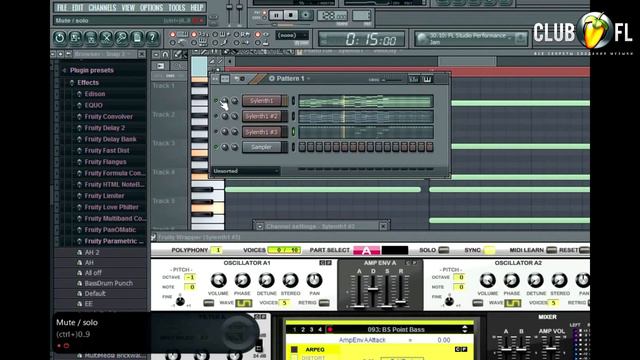This screenshot has height=360, width=640.
Task: Toggle the SOLO button in Sylenth1
Action: pyautogui.click(x=443, y=250)
